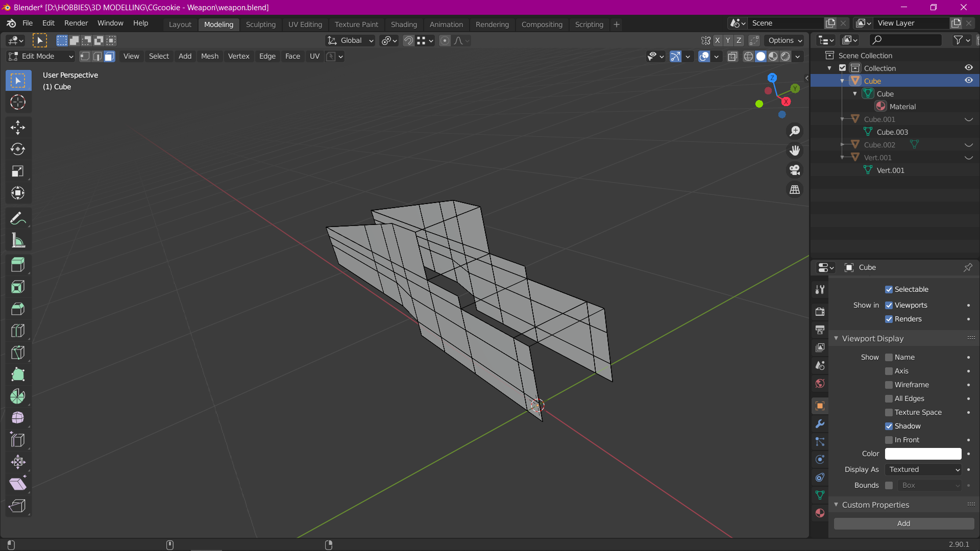Select the Shear tool
980x551 pixels.
click(18, 484)
